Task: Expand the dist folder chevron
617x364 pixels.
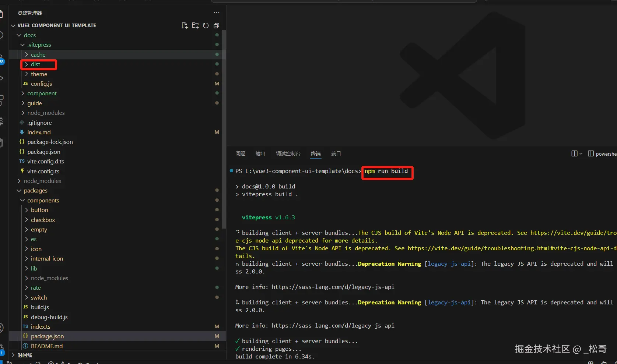Action: 27,64
